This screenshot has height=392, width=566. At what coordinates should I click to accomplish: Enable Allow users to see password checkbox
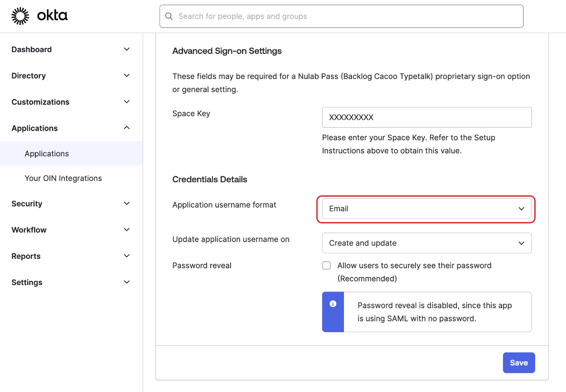(326, 266)
